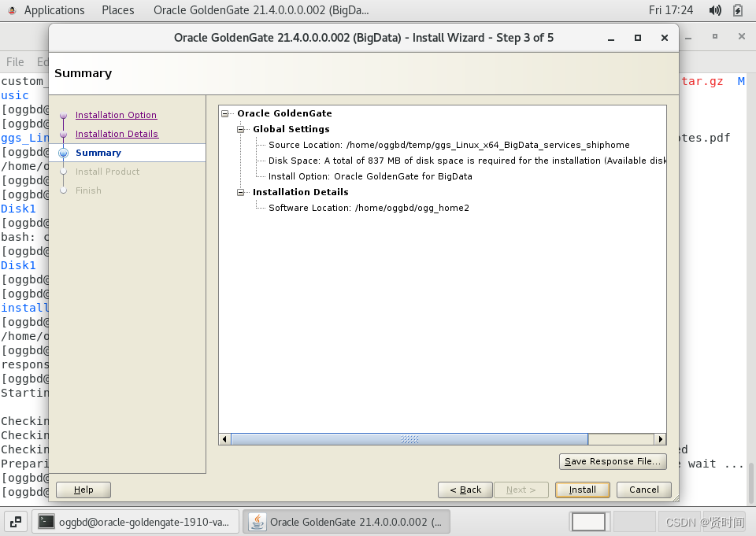Click the horizontal scrollbar left arrow
Screen dimensions: 756x536
[224, 439]
